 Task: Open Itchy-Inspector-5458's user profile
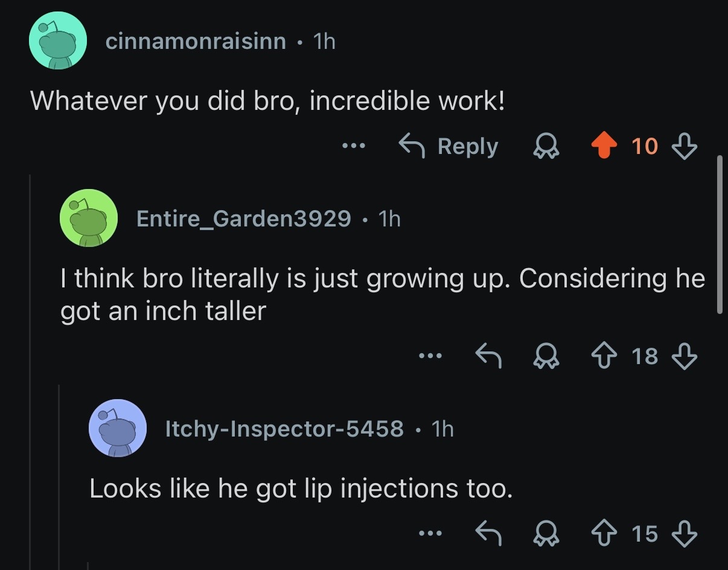[x=284, y=428]
